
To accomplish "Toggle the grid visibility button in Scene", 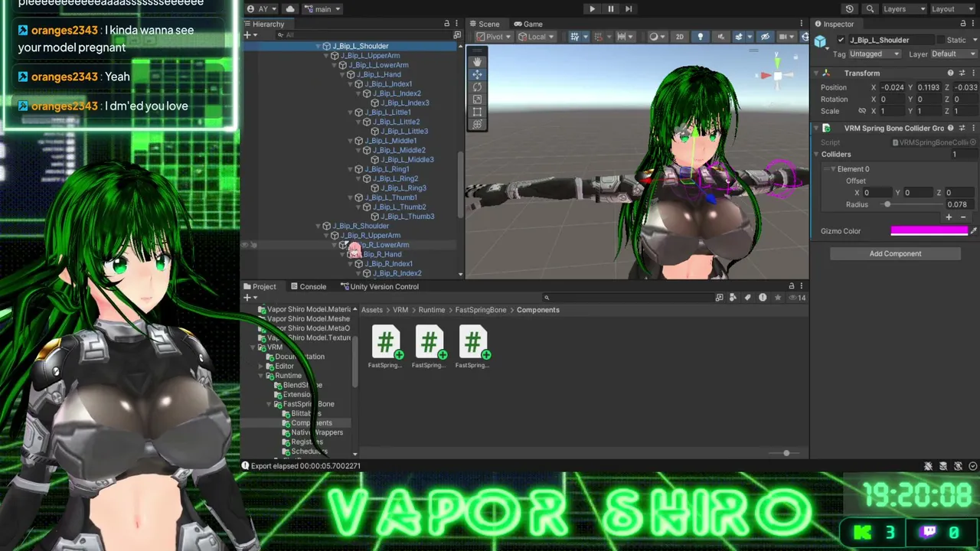I will click(574, 37).
